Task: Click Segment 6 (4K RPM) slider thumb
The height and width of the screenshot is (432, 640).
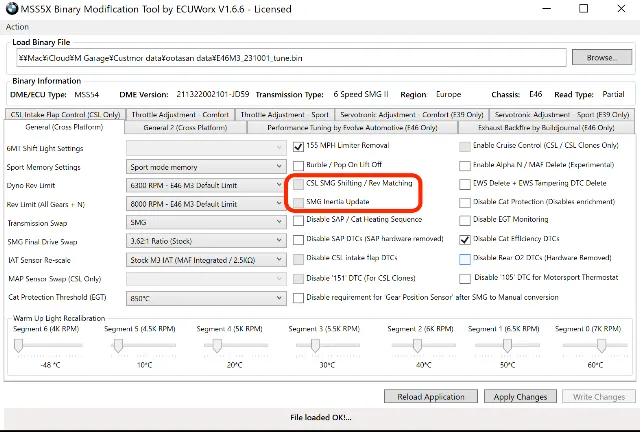Action: [18, 346]
